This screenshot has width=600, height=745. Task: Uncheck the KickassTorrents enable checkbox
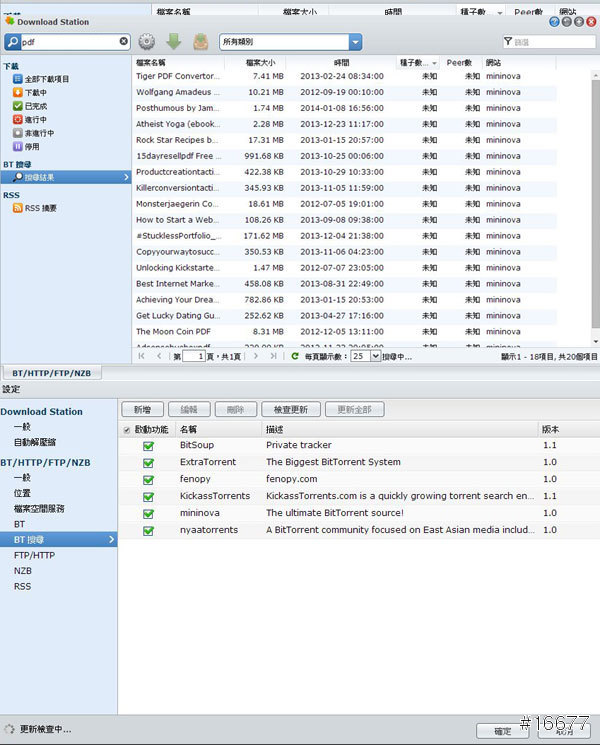point(148,496)
